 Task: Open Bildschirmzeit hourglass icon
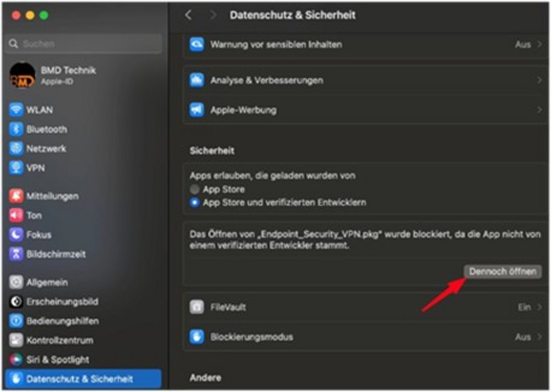coord(16,254)
